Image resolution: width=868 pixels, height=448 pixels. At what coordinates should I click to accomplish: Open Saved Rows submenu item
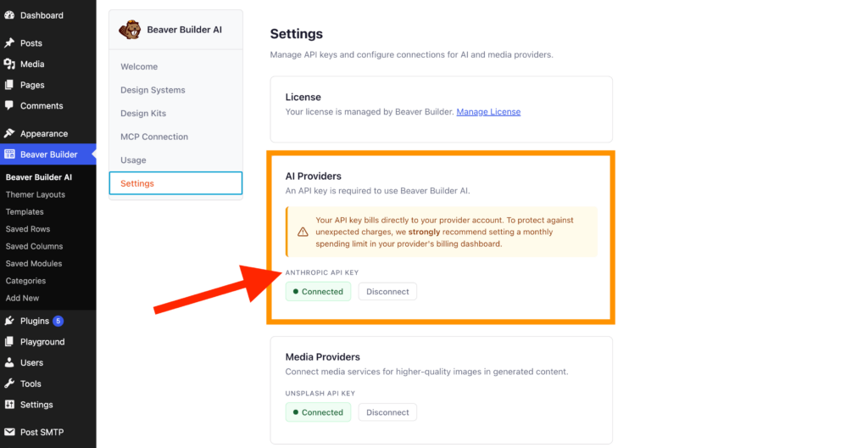click(x=28, y=228)
